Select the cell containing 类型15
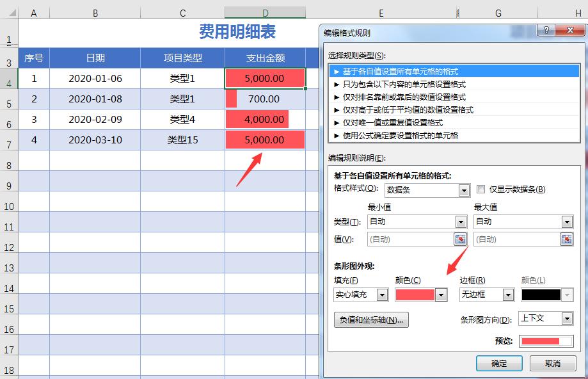Screen dimensions: 588x379 click(182, 140)
